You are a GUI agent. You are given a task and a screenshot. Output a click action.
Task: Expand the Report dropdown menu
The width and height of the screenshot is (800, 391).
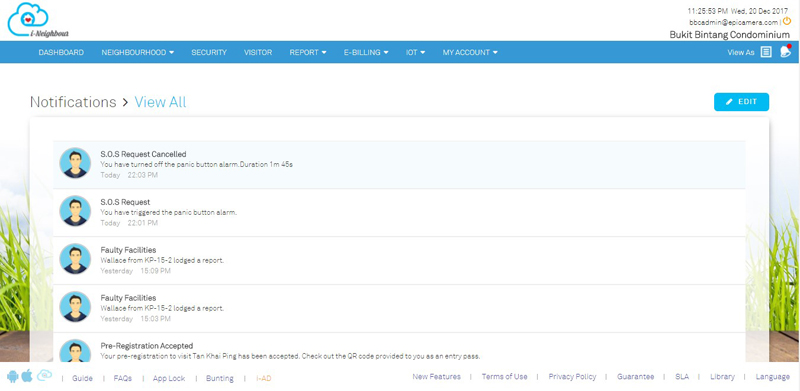[308, 53]
